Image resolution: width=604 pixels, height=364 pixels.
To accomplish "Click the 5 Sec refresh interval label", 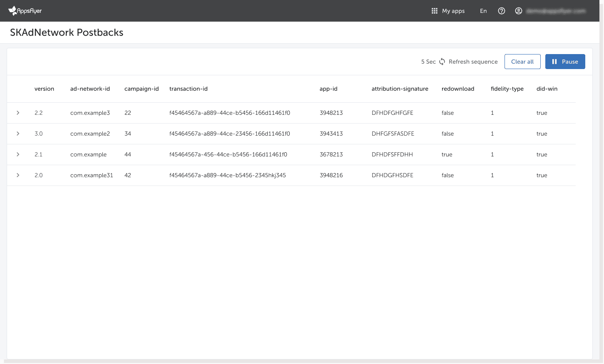I will click(428, 62).
